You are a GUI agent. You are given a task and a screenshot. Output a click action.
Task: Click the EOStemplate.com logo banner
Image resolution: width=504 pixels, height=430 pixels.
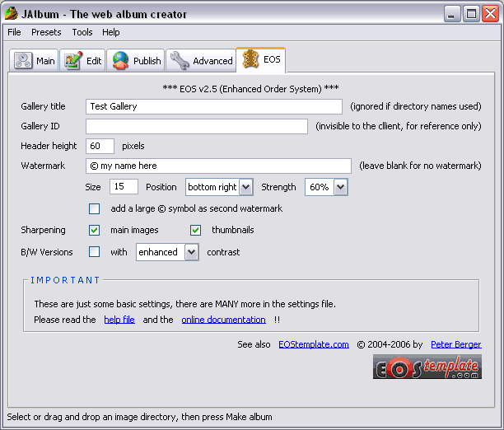[x=427, y=367]
